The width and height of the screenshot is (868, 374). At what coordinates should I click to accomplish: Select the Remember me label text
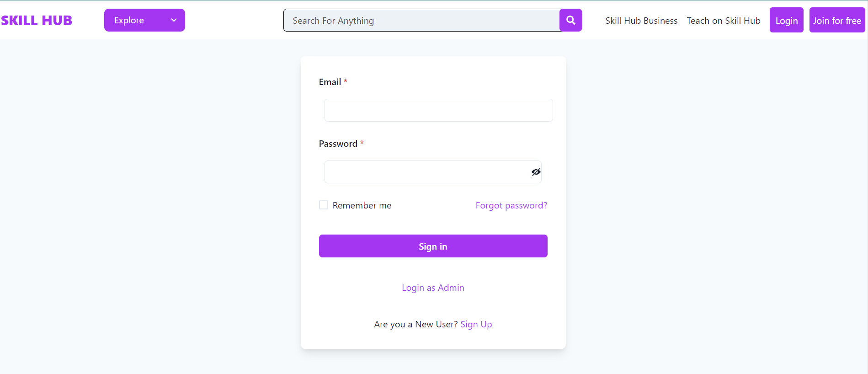click(x=362, y=205)
